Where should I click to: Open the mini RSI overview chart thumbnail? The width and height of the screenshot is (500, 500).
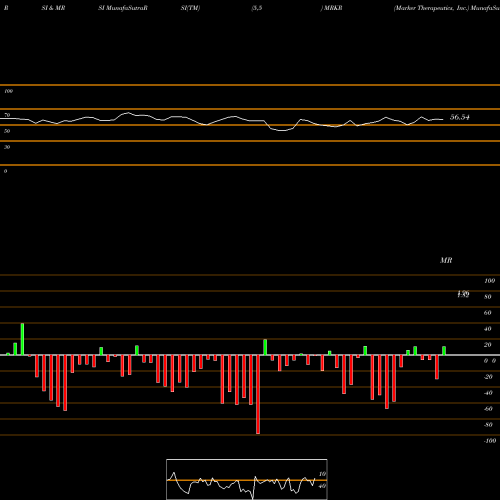coord(247,479)
